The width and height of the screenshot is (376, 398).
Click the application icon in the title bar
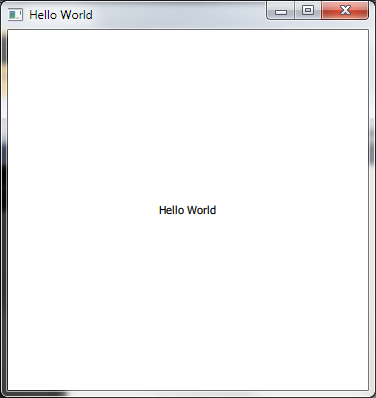pos(15,15)
